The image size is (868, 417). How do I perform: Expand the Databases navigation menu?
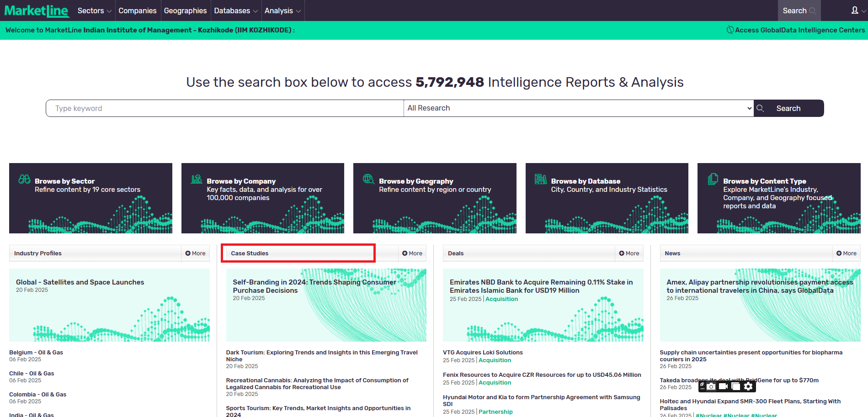(235, 11)
